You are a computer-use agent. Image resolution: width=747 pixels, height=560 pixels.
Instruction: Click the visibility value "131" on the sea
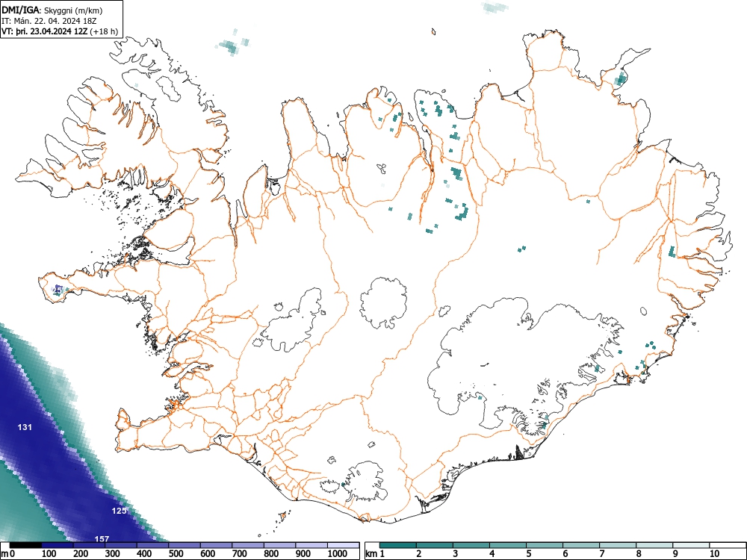point(25,427)
